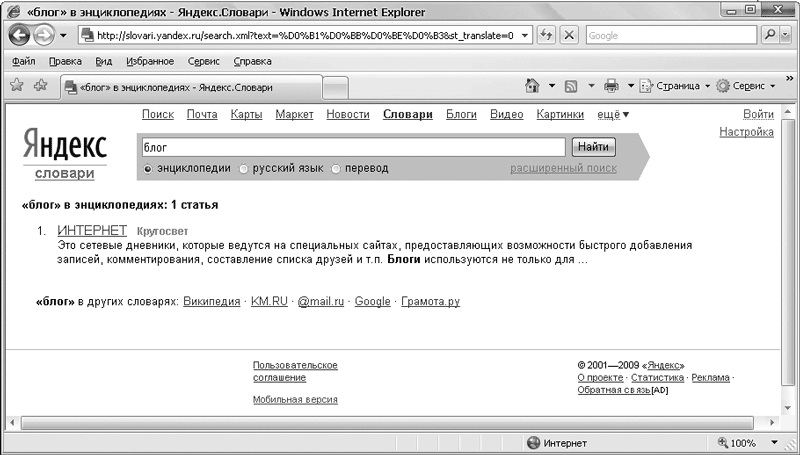Click the Add to Favorites icon
The height and width of the screenshot is (455, 800).
(x=41, y=86)
